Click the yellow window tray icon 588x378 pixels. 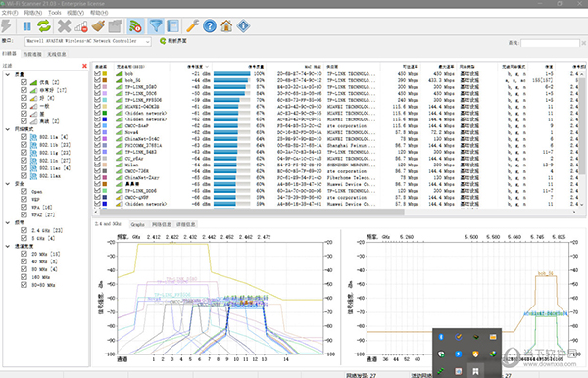[x=493, y=337]
